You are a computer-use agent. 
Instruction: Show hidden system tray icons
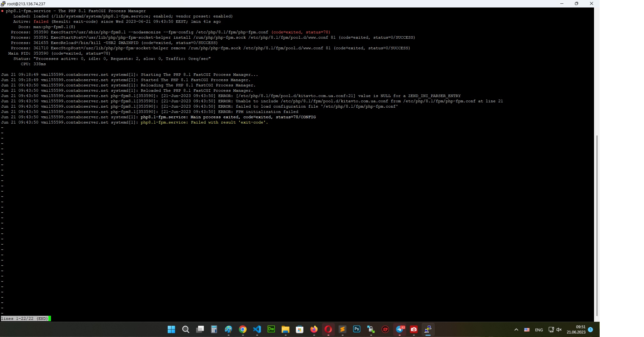516,330
